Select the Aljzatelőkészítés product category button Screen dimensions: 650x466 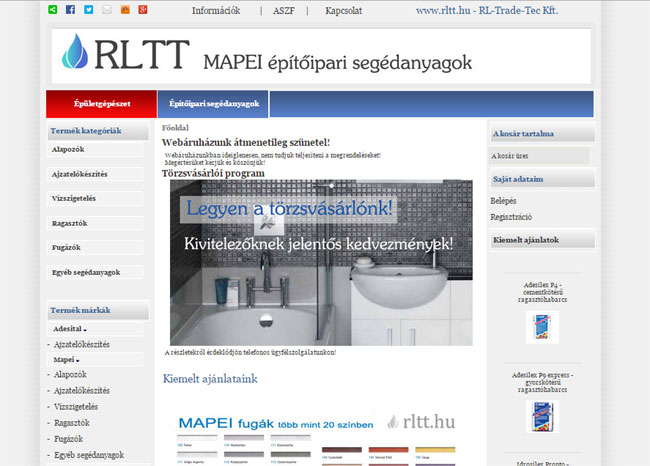point(95,174)
